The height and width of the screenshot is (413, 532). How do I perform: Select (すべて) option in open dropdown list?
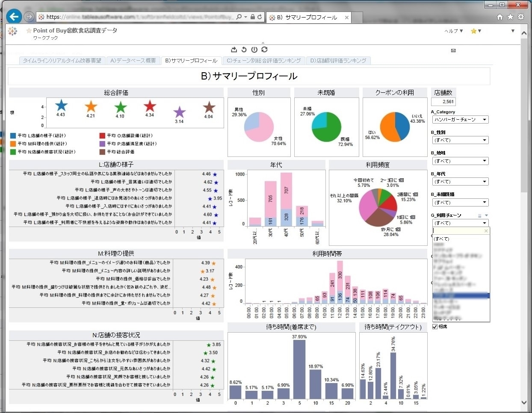pyautogui.click(x=442, y=239)
